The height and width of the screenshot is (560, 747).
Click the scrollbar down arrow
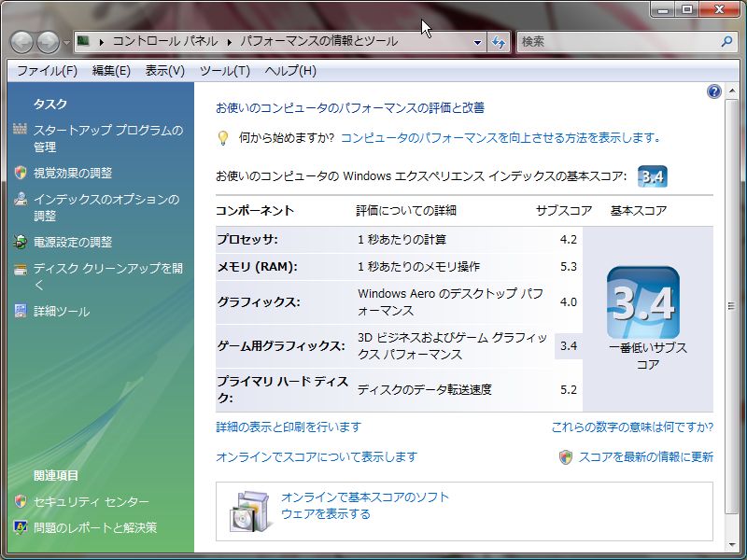(x=731, y=545)
